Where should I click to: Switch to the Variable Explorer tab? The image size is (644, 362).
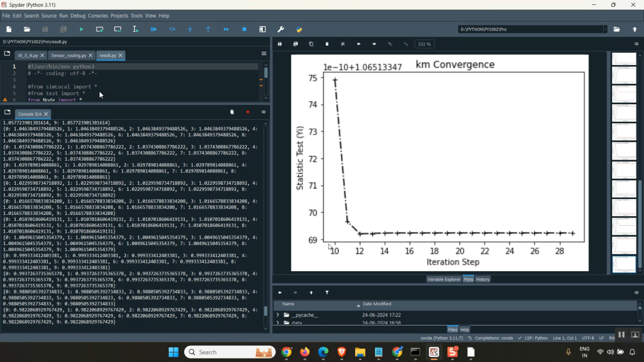(x=444, y=280)
